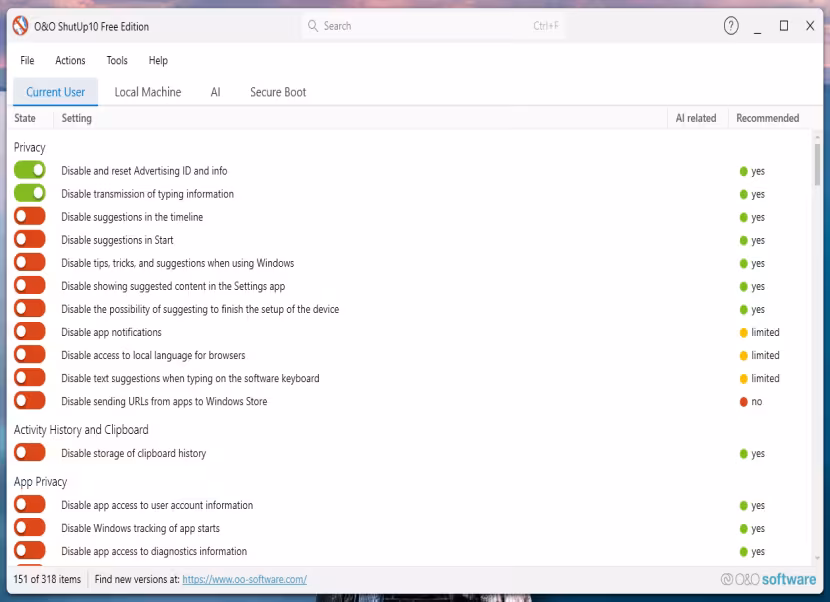Switch to the Local Machine tab

tap(148, 92)
